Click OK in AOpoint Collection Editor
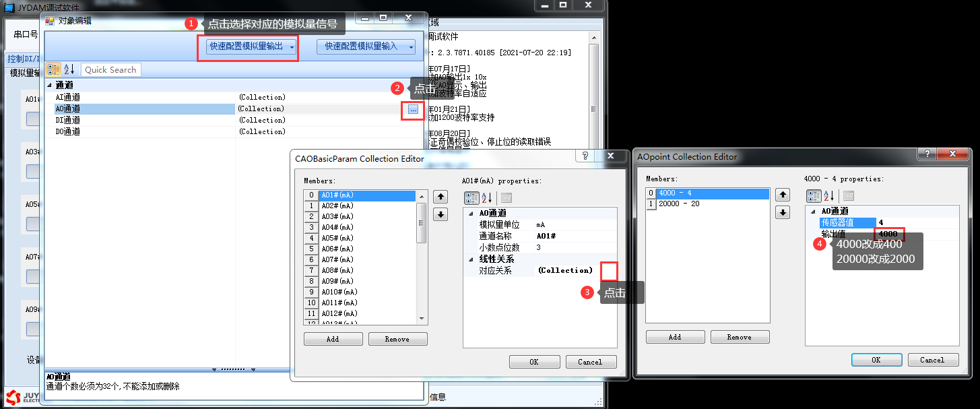The image size is (980, 409). [x=876, y=360]
